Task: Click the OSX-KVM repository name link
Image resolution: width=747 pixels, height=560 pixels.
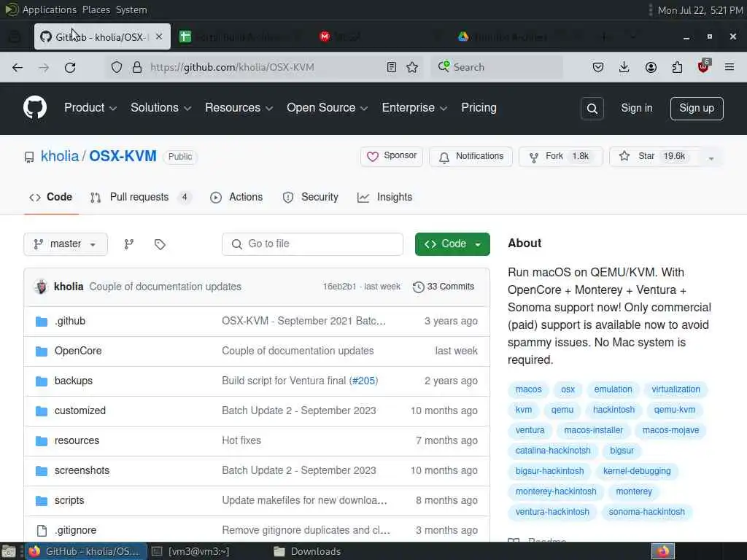Action: pyautogui.click(x=123, y=156)
